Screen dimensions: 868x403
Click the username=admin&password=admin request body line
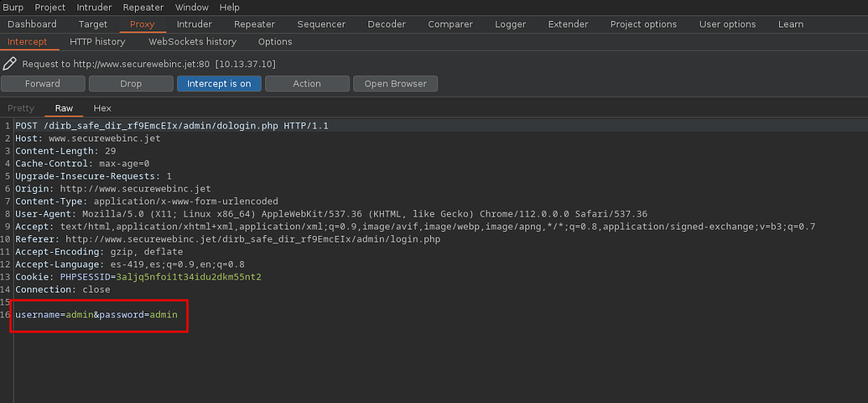pos(96,315)
